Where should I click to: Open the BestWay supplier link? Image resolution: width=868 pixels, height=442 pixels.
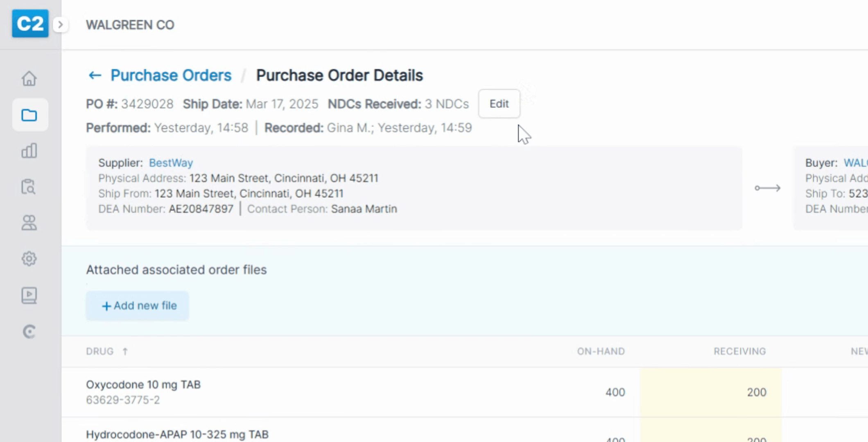(171, 163)
